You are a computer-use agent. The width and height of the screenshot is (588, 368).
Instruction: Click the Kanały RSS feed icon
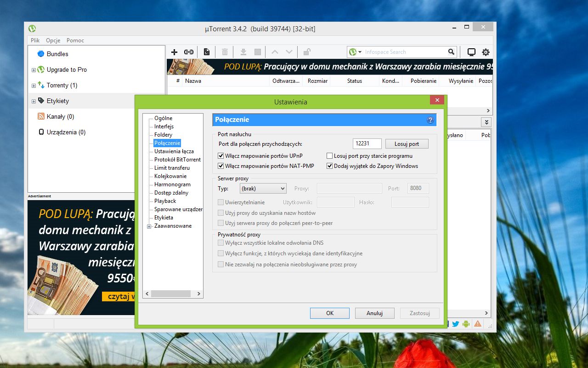(x=41, y=116)
